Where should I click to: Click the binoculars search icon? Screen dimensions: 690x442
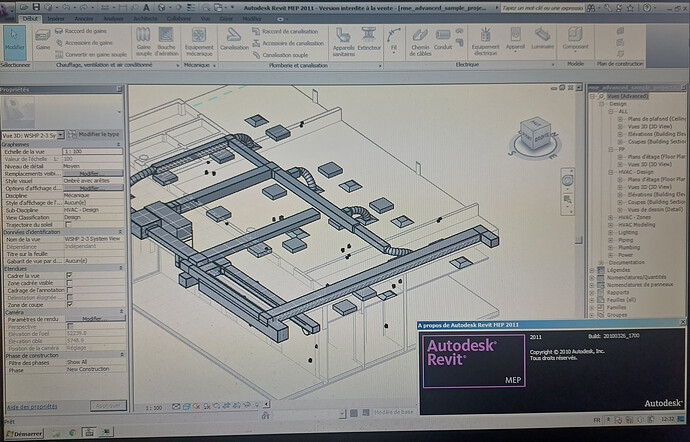(x=592, y=8)
